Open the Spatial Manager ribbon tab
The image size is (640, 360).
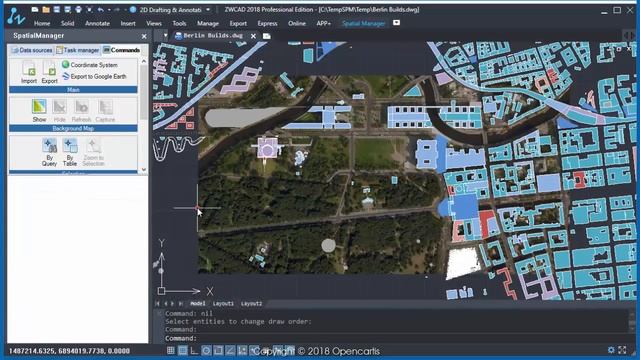click(x=363, y=23)
